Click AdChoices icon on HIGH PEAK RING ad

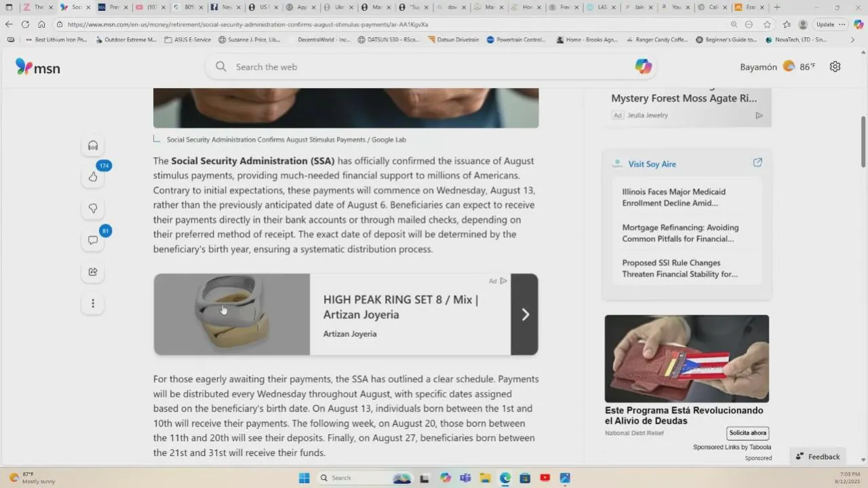pos(503,281)
